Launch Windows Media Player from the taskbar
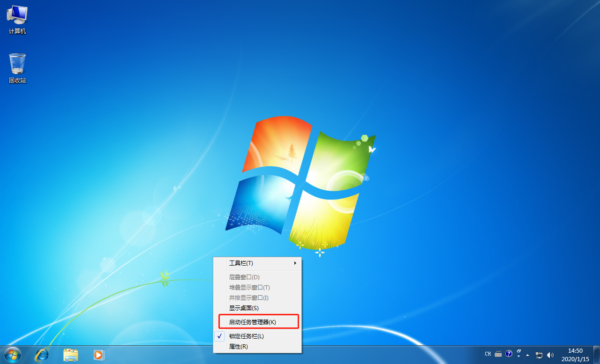Image resolution: width=600 pixels, height=364 pixels. pyautogui.click(x=98, y=355)
